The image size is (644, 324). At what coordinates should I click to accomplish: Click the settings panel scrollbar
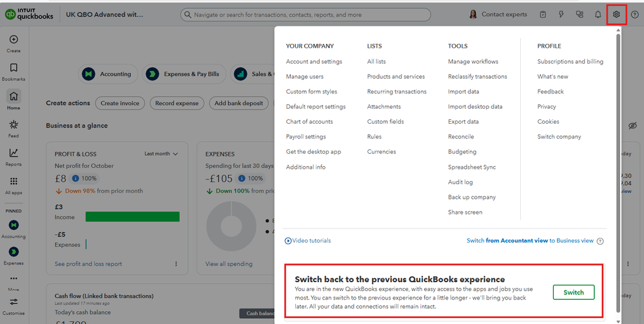click(x=618, y=173)
